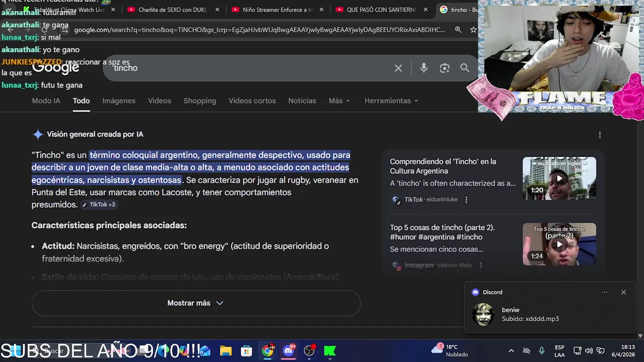The image size is (644, 362).
Task: Click the browser zoom magnifier in the address bar
Action: click(x=458, y=30)
